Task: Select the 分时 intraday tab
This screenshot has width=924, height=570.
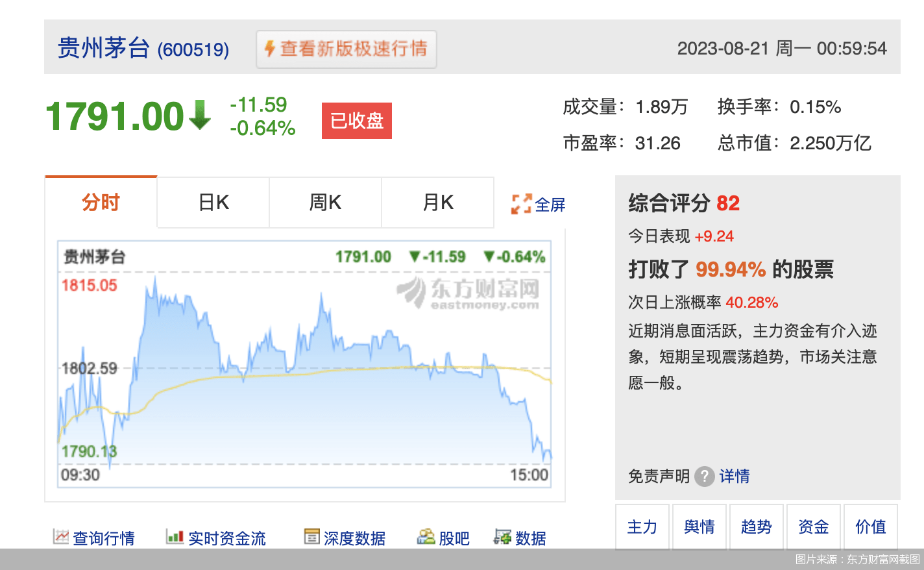Action: coord(101,203)
